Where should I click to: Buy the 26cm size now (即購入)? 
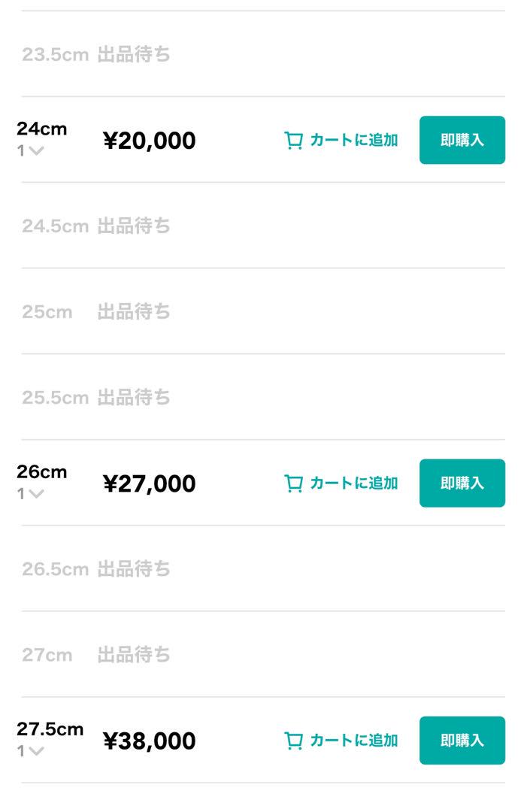pos(462,483)
